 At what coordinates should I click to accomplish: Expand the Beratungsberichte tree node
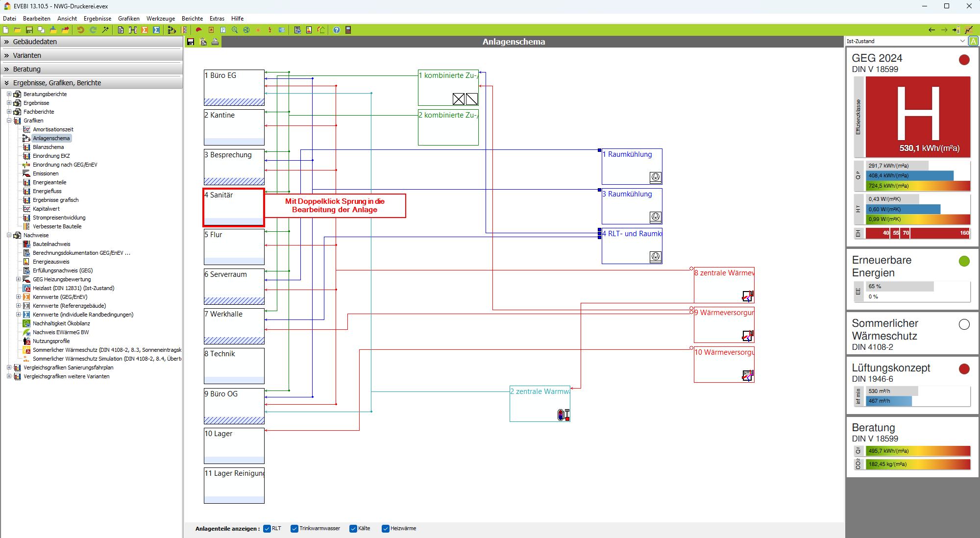click(x=9, y=94)
